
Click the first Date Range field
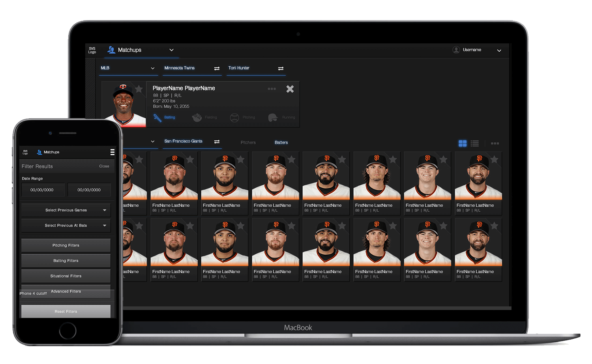pyautogui.click(x=42, y=190)
